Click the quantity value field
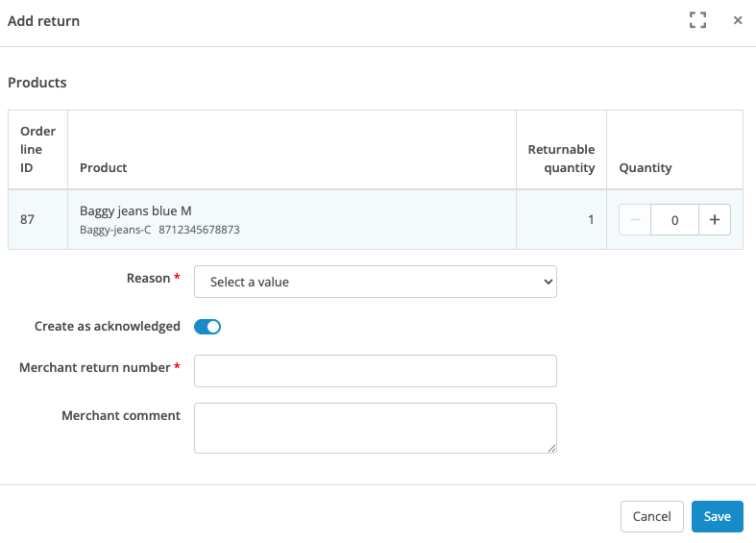 tap(674, 220)
